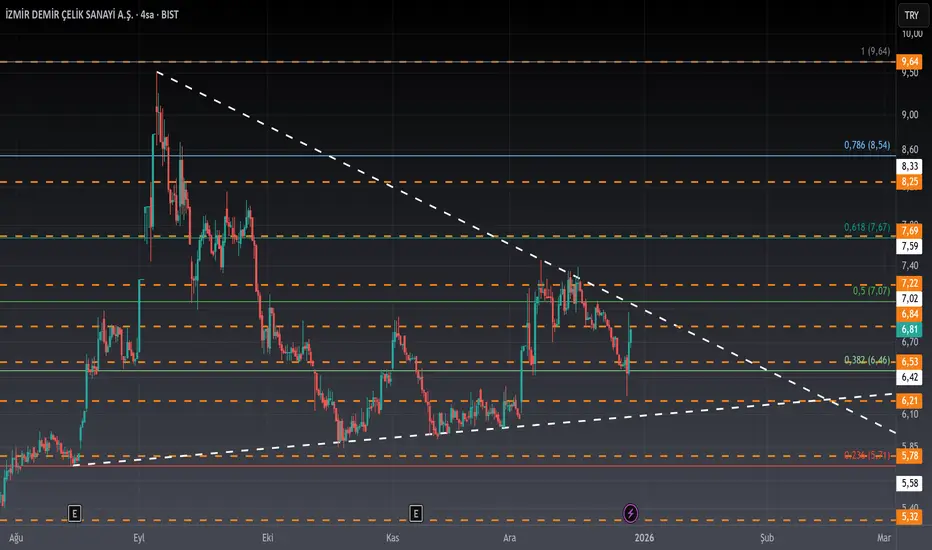
Task: Select the 5,58 white price label
Action: click(x=909, y=483)
